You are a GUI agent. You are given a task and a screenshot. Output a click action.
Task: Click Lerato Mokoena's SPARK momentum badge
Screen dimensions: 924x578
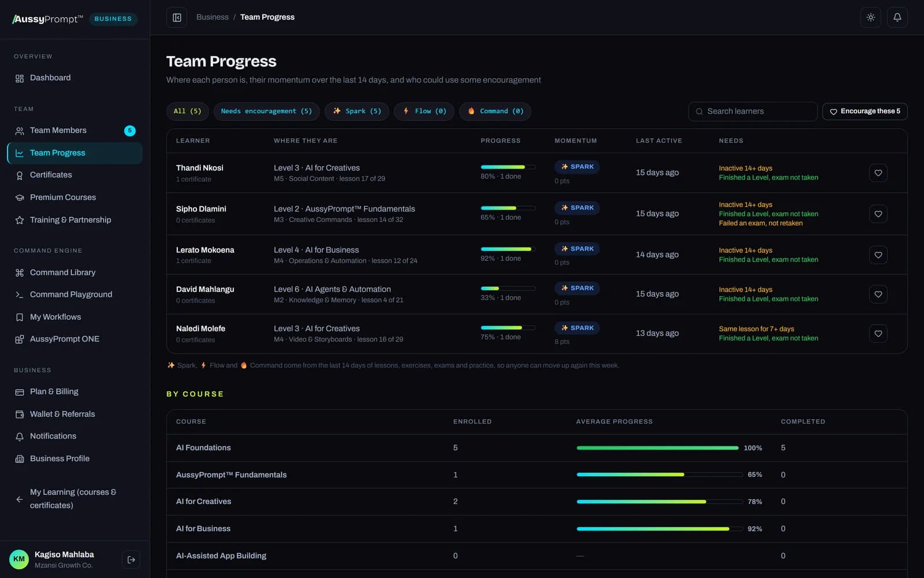coord(577,249)
